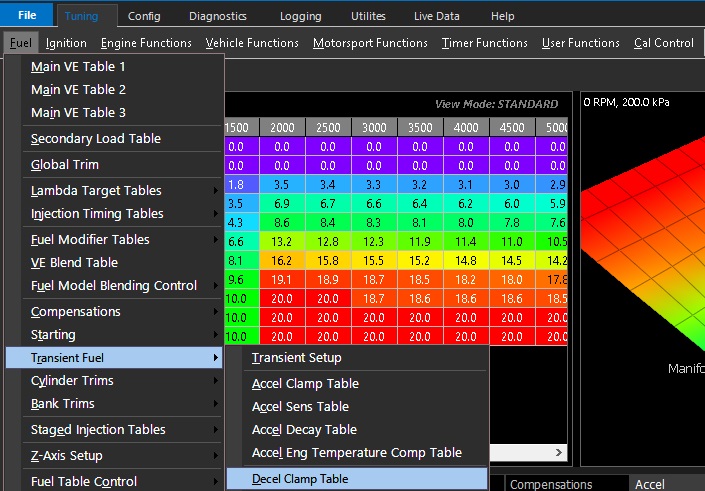Expand Transient Fuel submenu
The image size is (705, 491).
point(114,357)
